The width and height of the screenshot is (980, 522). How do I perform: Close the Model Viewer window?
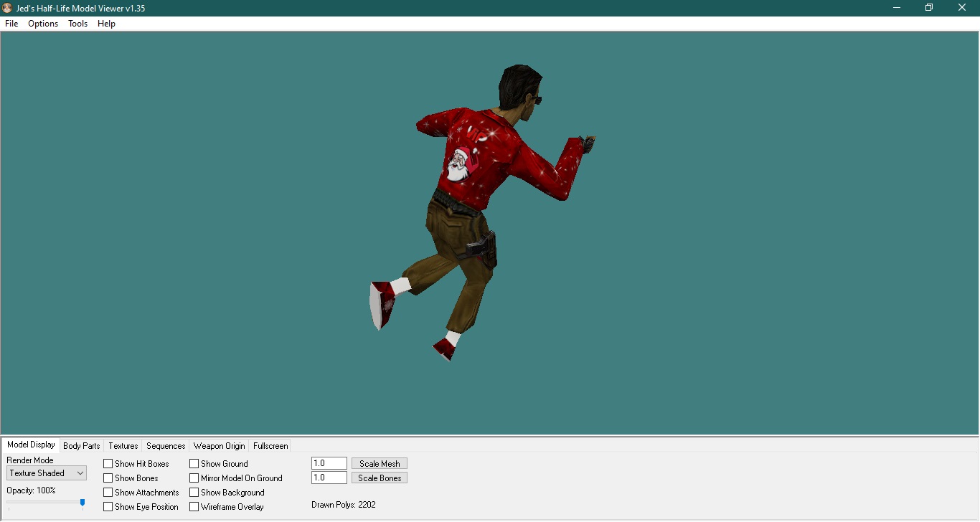point(962,8)
